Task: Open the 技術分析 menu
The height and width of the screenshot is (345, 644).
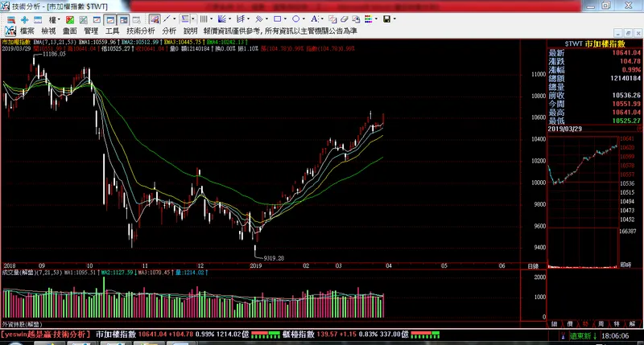Action: coord(141,31)
